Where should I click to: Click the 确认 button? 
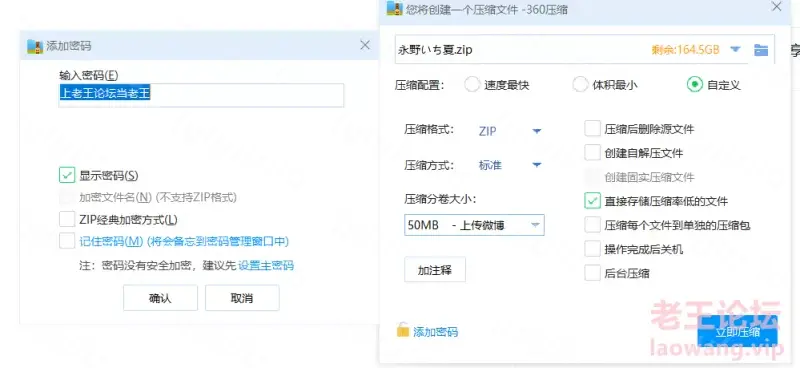tap(160, 298)
